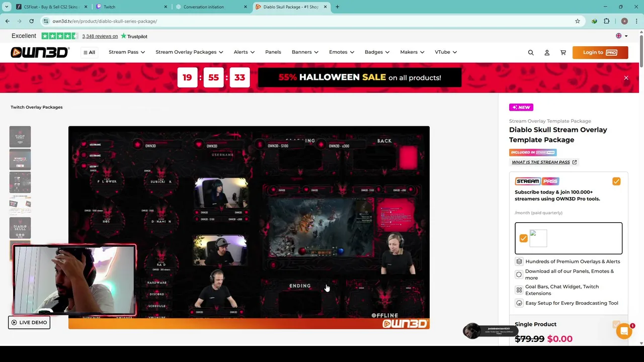
Task: Close the Twitch tab
Action: click(x=166, y=7)
